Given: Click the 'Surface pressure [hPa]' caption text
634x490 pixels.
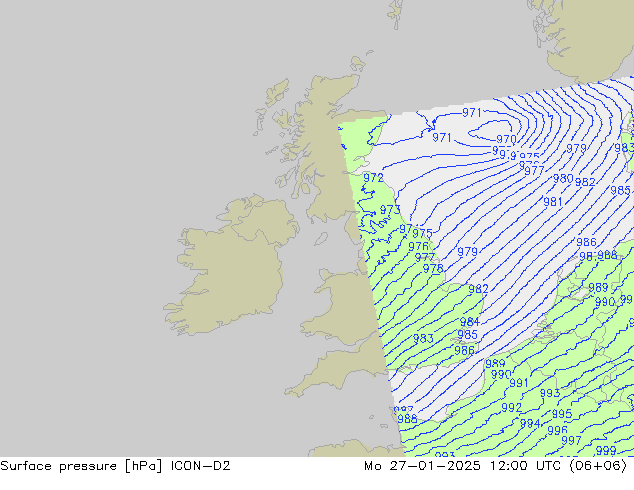Looking at the screenshot, I should click(81, 466).
